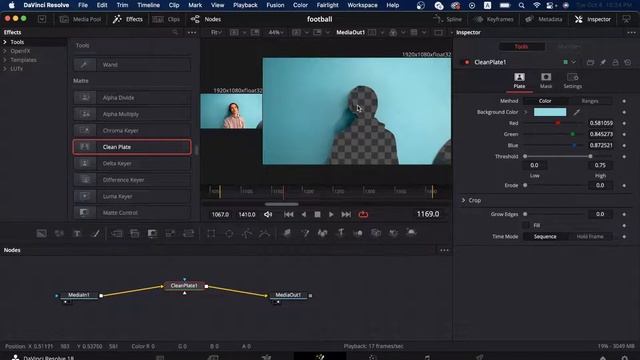
Task: Select the MediaOut1 node
Action: point(288,295)
